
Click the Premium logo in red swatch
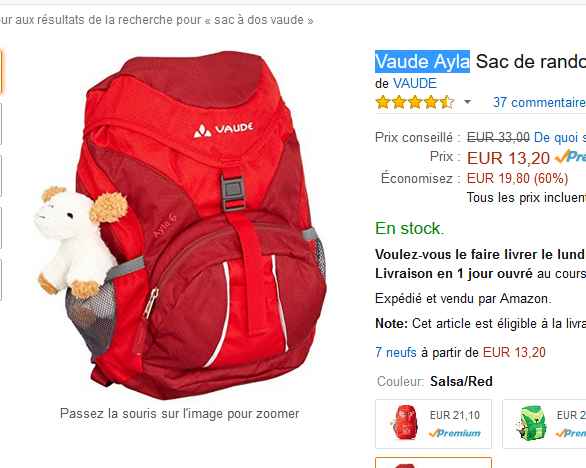click(x=455, y=433)
